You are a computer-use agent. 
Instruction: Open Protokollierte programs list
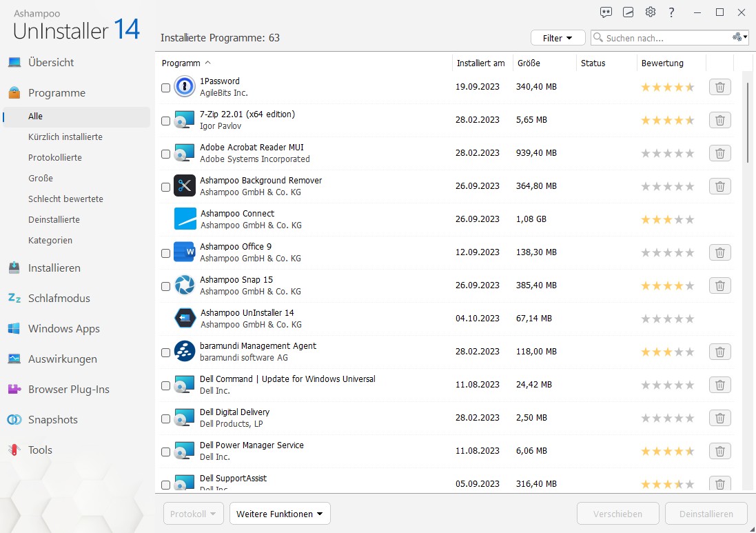55,158
